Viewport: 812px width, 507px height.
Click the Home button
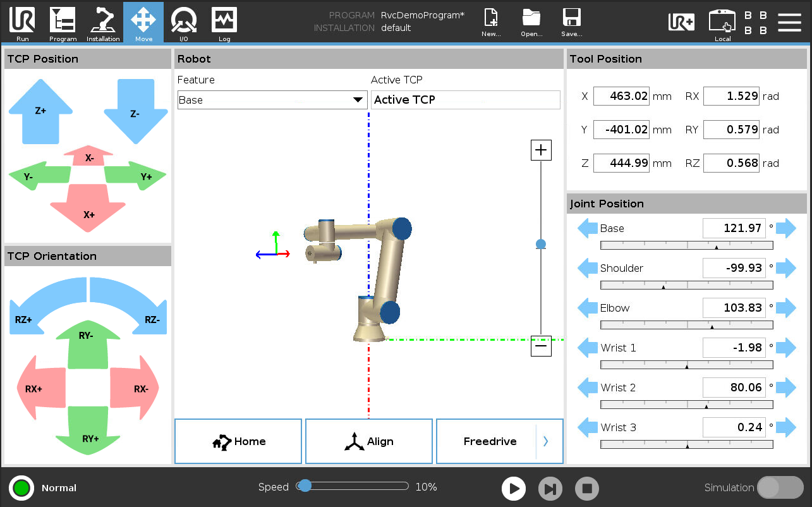[238, 441]
